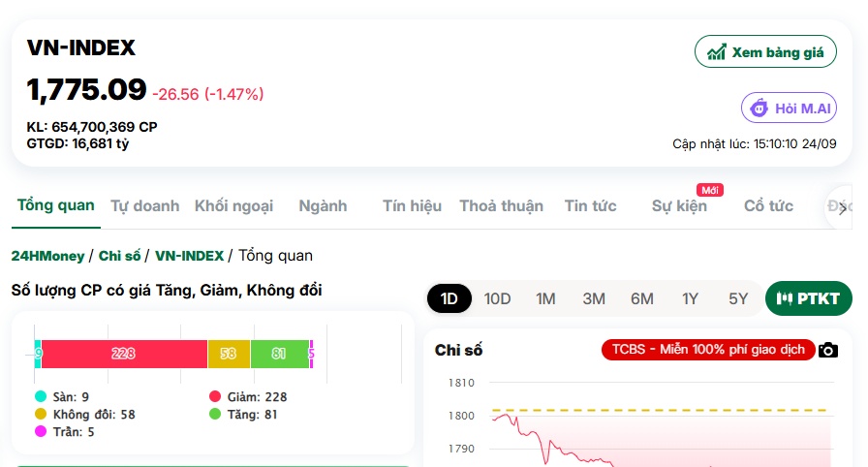Open the Tin tức tab
This screenshot has height=467, width=868.
click(590, 205)
